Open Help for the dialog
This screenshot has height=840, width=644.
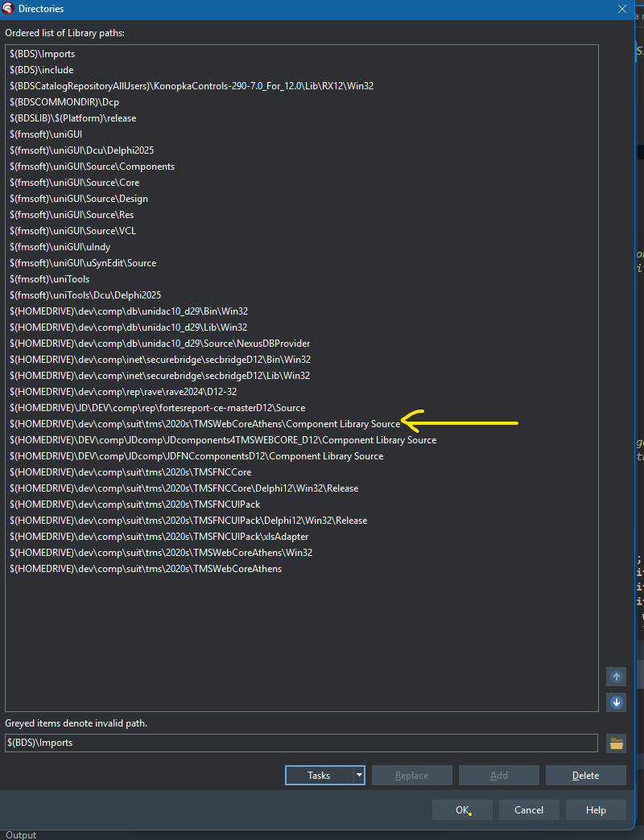(x=596, y=810)
